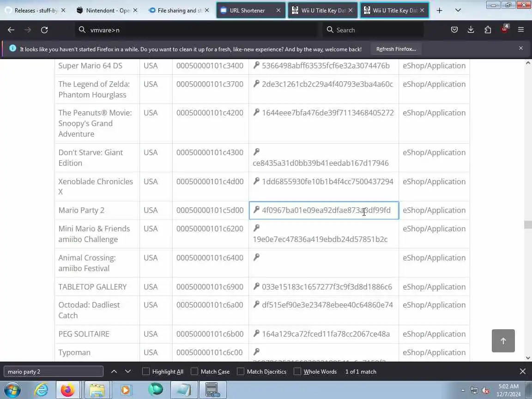
Task: Click key icon for PEG SOLITAIRE
Action: coord(256,333)
